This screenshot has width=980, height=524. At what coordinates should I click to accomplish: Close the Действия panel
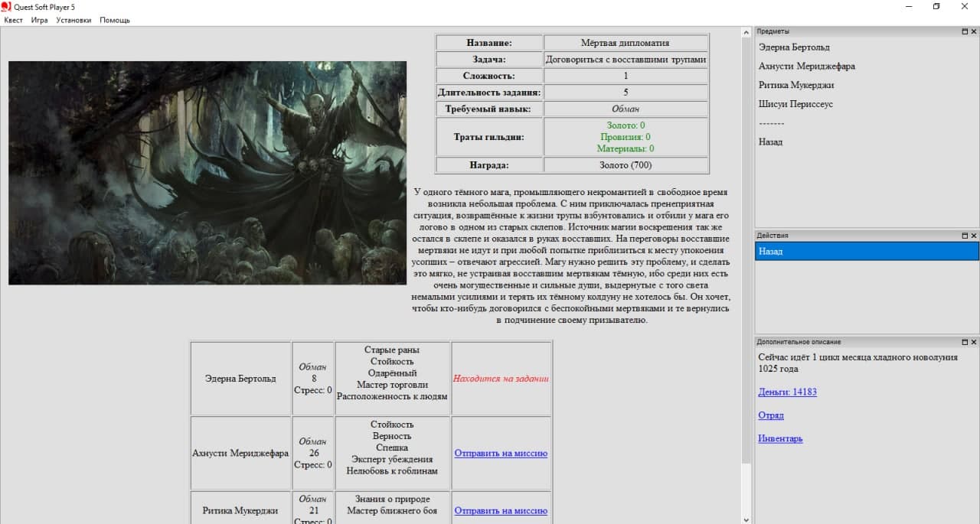[974, 236]
